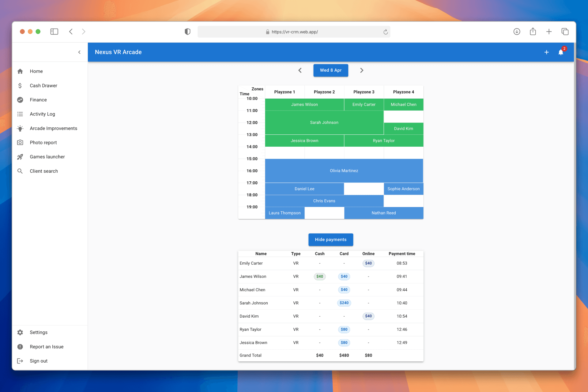
Task: Open the Settings page
Action: point(38,332)
